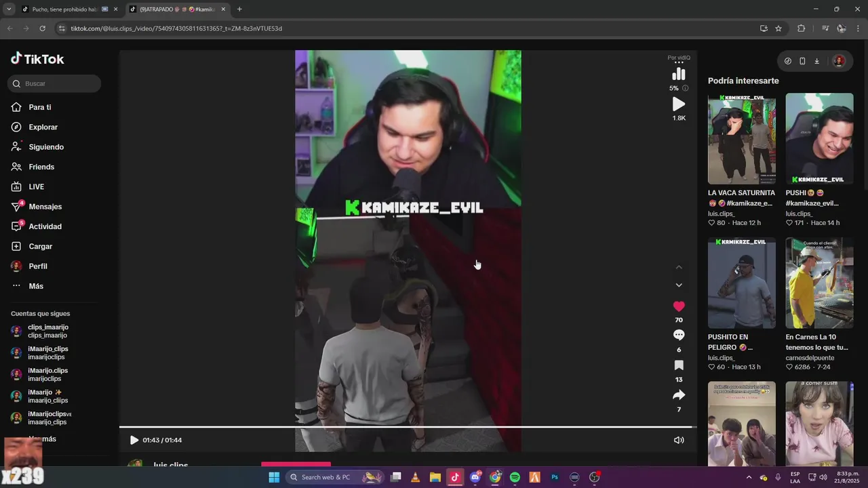Click the info icon next to 5%
The image size is (868, 488).
685,88
